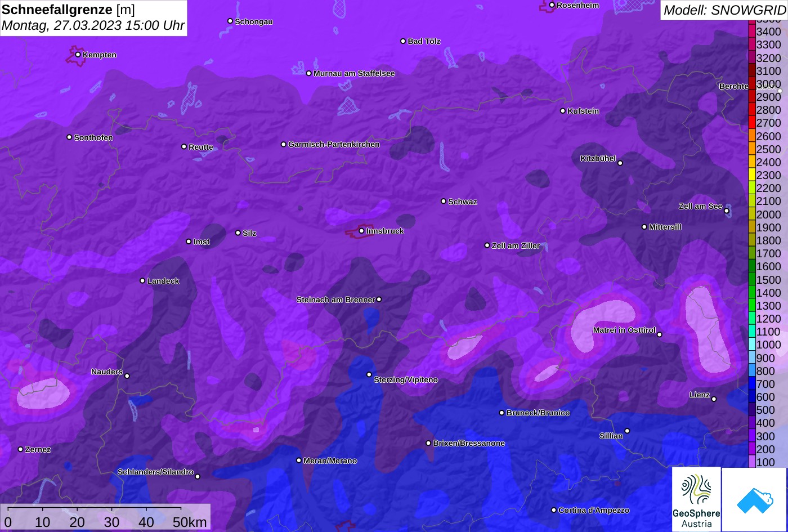Viewport: 788px width, 532px height.
Task: Select the yellow 2300 m legend color
Action: point(751,175)
